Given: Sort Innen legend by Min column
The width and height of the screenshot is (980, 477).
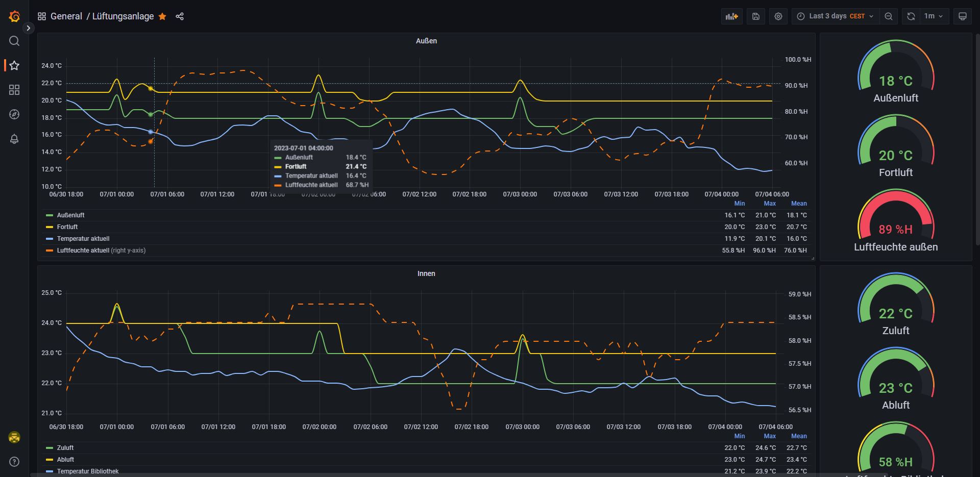Looking at the screenshot, I should [x=739, y=436].
